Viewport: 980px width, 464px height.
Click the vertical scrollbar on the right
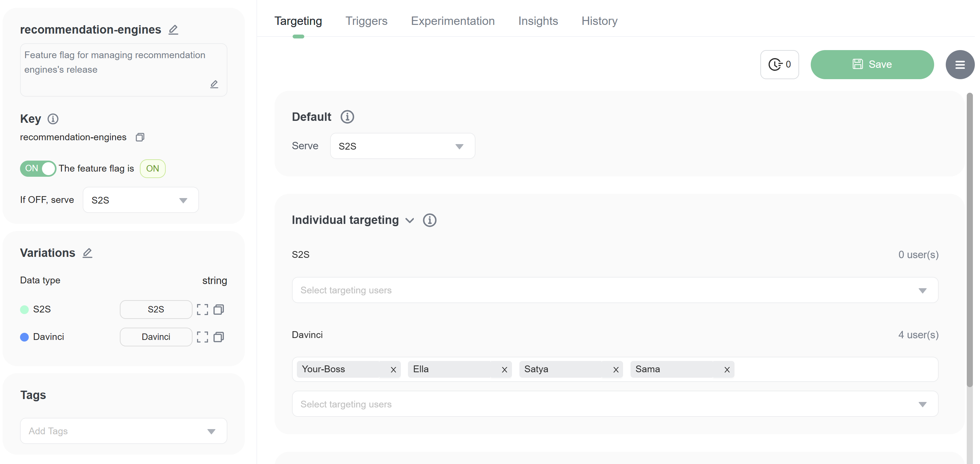pos(970,240)
